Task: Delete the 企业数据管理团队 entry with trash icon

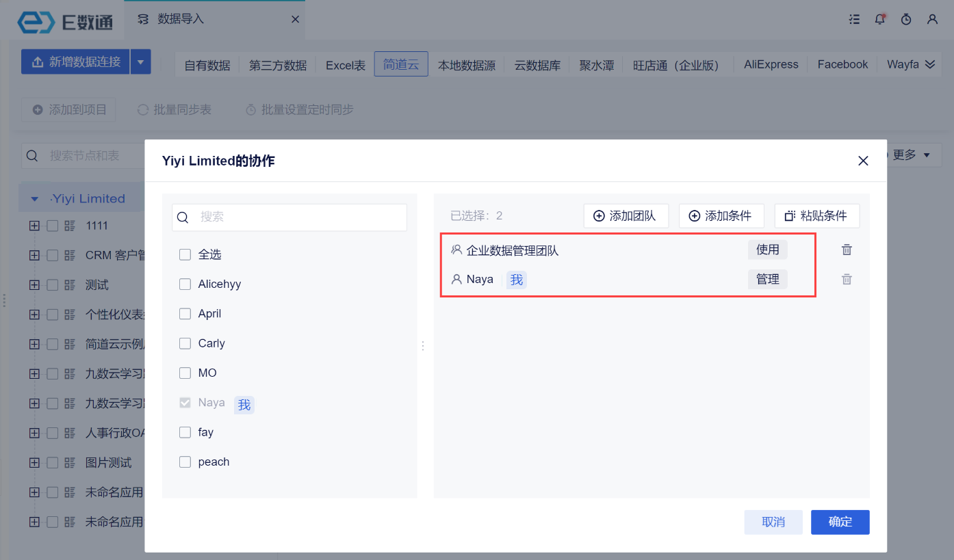Action: [847, 250]
